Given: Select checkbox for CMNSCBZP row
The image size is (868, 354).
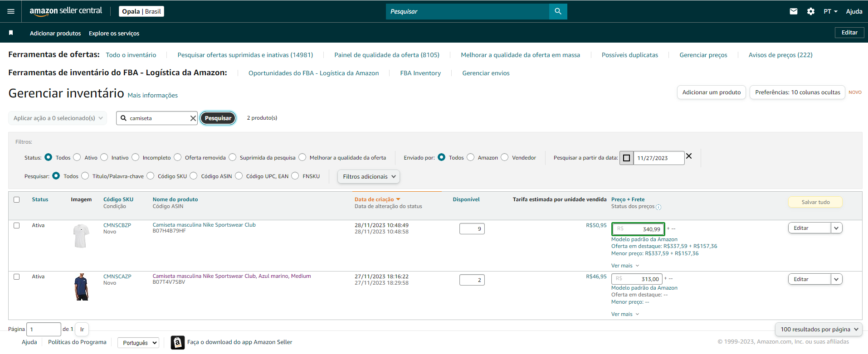Looking at the screenshot, I should [17, 225].
